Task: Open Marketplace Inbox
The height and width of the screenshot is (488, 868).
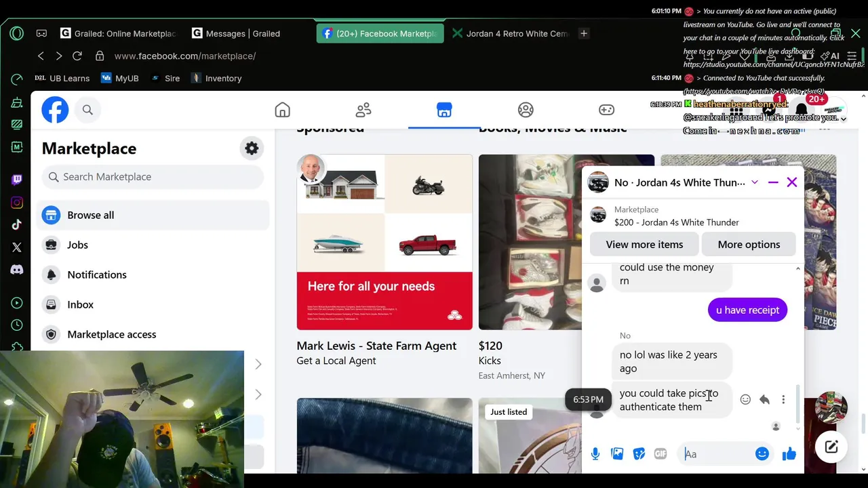Action: [x=153, y=304]
